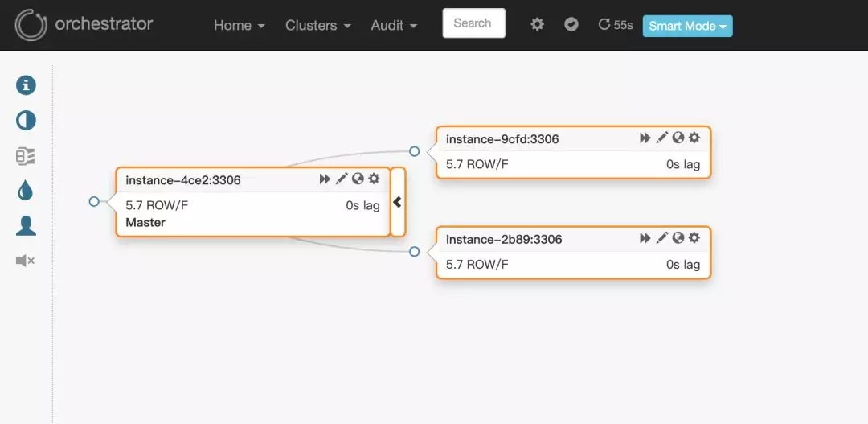Open settings gear on instance-2b89

coord(694,238)
